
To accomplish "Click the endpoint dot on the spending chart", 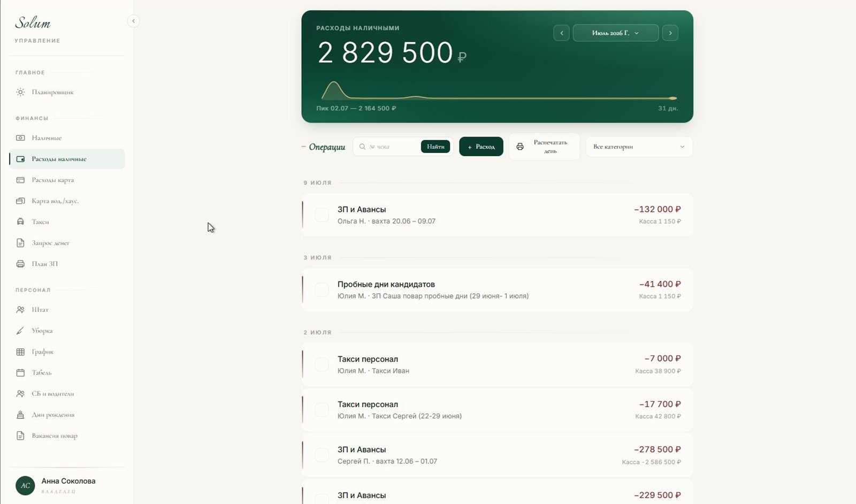I will pyautogui.click(x=673, y=98).
